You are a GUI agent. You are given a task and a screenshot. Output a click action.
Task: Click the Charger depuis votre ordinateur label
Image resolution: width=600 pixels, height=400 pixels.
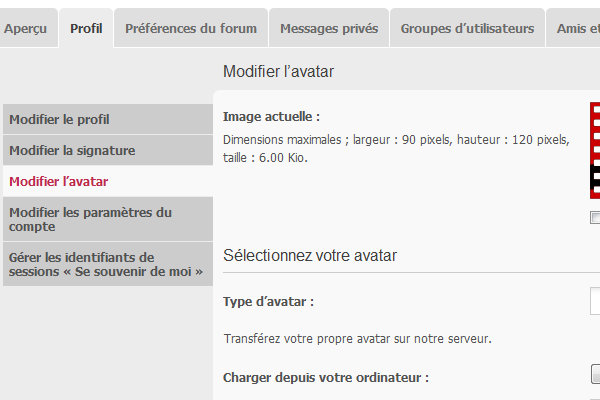(326, 378)
